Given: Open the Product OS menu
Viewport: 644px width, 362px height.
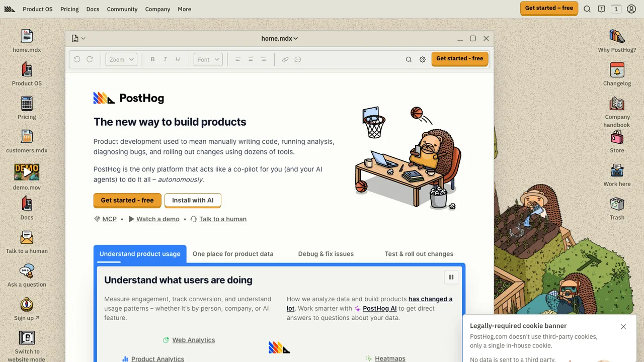Looking at the screenshot, I should click(x=38, y=9).
